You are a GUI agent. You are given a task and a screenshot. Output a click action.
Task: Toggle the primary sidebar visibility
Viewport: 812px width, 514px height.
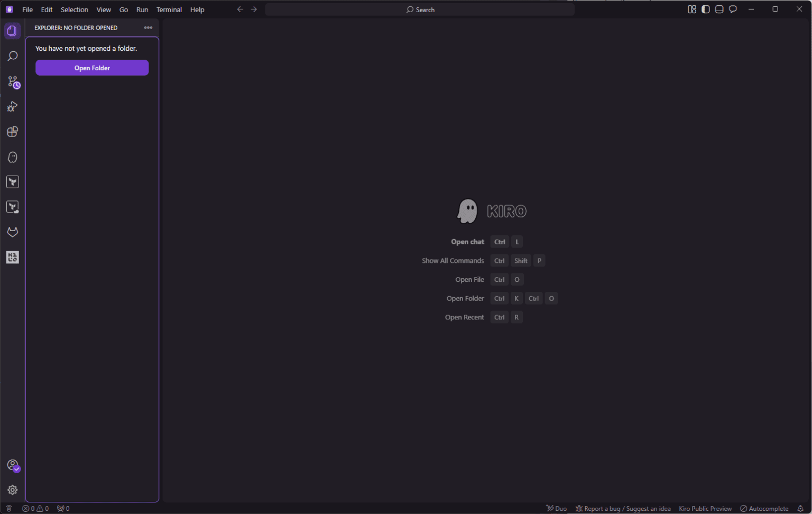pyautogui.click(x=706, y=9)
